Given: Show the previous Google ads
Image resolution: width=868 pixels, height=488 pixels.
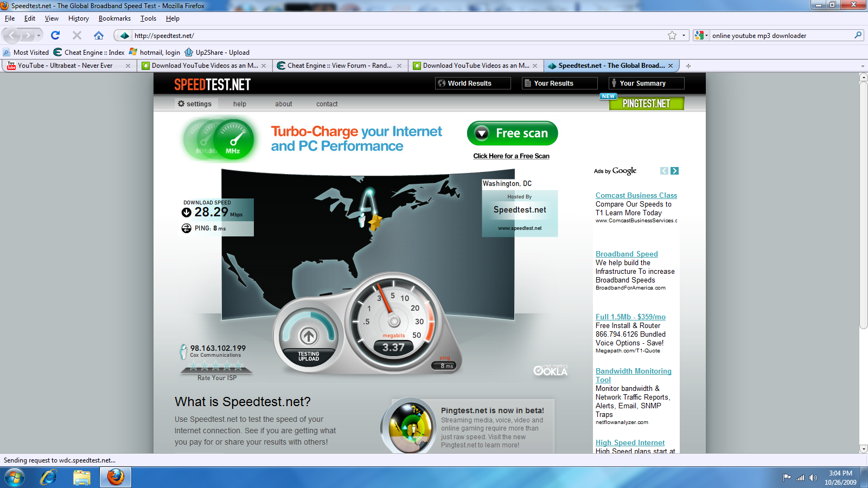Looking at the screenshot, I should pos(664,171).
